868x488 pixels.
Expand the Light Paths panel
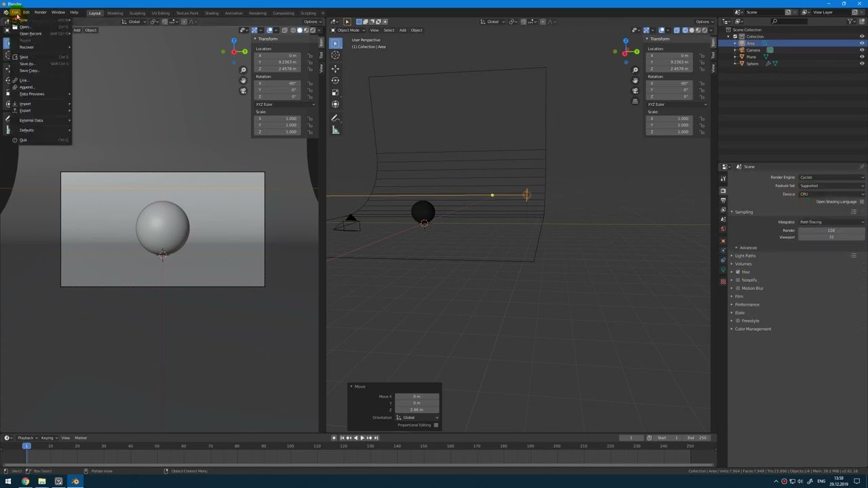745,256
